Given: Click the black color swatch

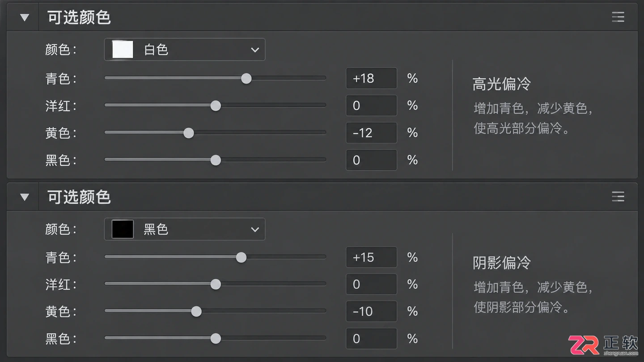Looking at the screenshot, I should 123,229.
